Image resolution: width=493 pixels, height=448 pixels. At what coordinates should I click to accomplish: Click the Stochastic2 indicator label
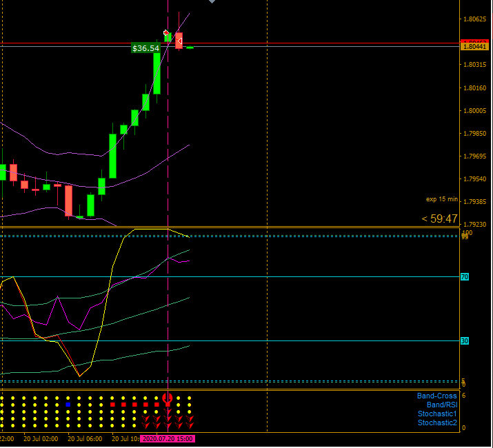(x=437, y=423)
